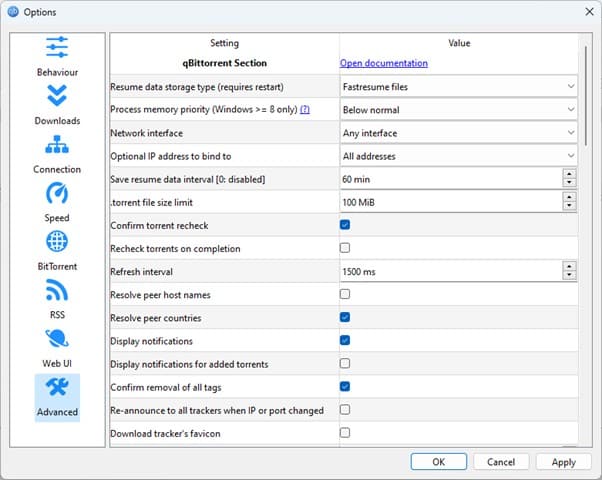Click the qBittorrent logo in title bar
The width and height of the screenshot is (602, 480).
[13, 12]
